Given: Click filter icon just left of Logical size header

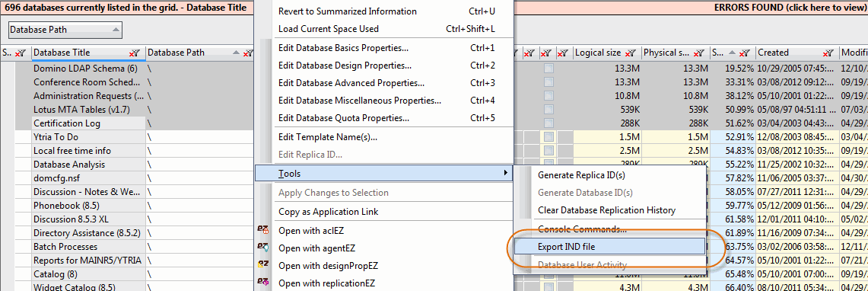Looking at the screenshot, I should pyautogui.click(x=563, y=53).
